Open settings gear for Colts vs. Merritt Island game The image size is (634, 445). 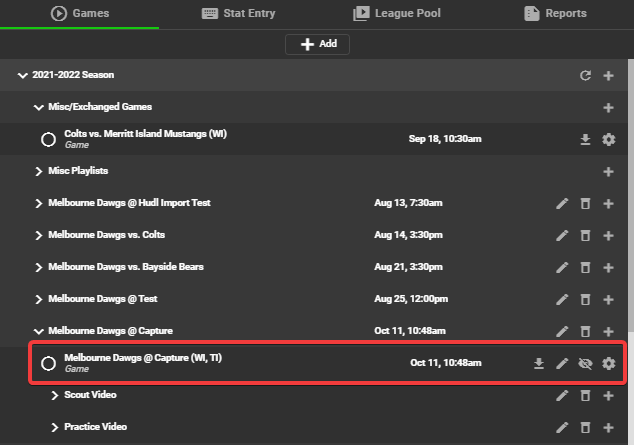[x=609, y=139]
